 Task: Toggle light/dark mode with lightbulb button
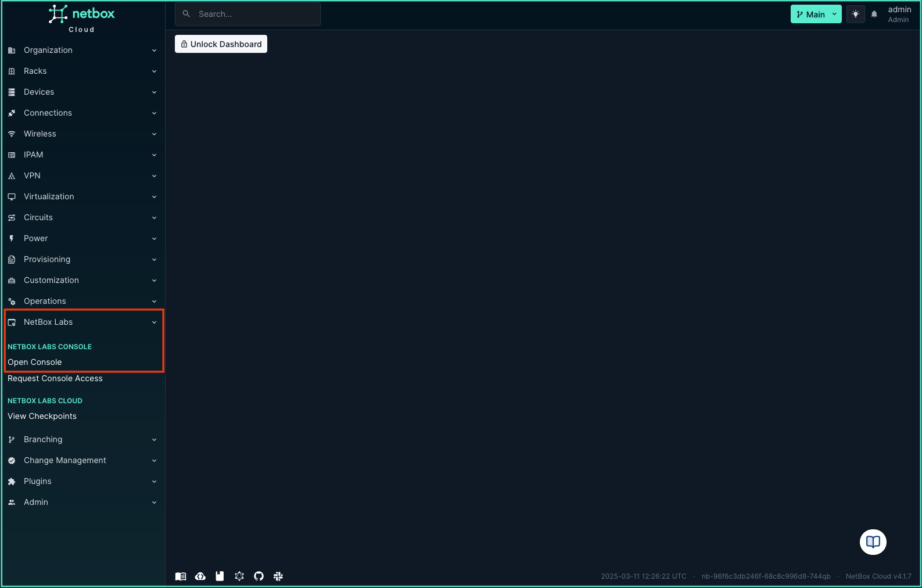(x=855, y=15)
